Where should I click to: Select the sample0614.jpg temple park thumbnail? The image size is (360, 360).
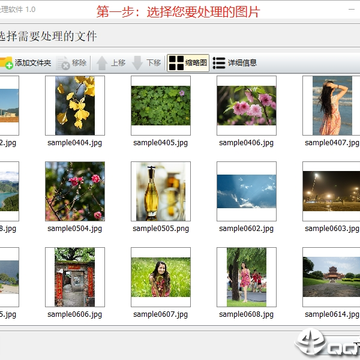pyautogui.click(x=331, y=277)
